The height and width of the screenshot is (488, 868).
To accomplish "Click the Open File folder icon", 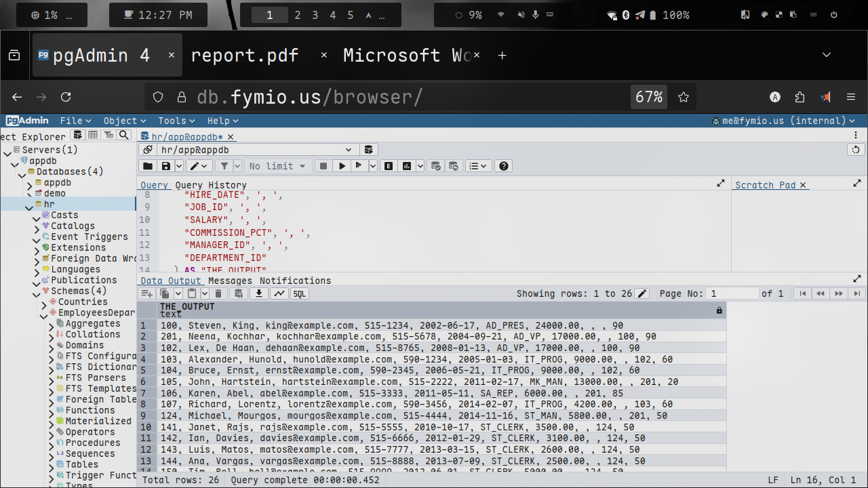I will tap(147, 166).
